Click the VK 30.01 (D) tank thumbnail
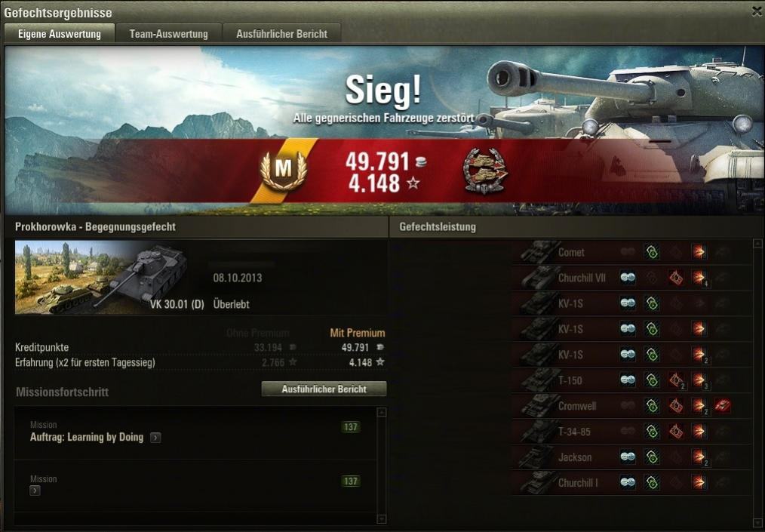 tap(102, 277)
